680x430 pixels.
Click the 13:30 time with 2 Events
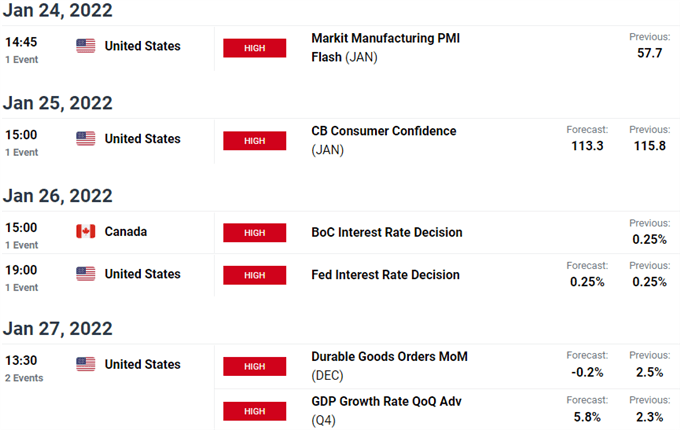pyautogui.click(x=20, y=365)
